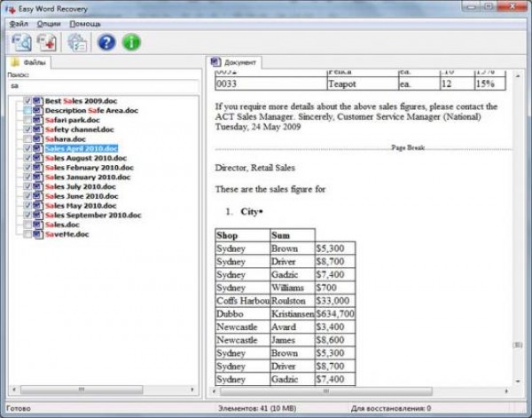The image size is (532, 418).
Task: Switch to the Файлы tab
Action: pos(30,63)
